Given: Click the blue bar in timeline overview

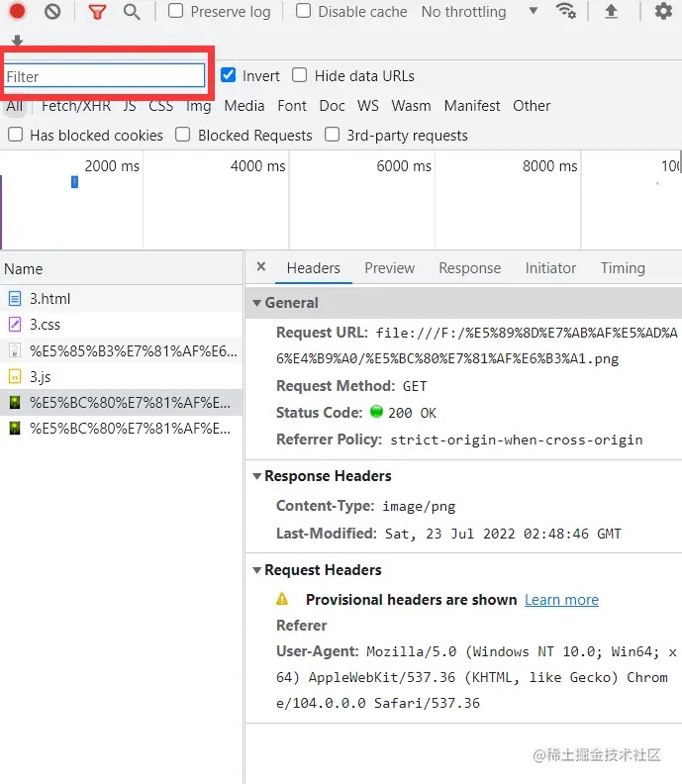Looking at the screenshot, I should pos(74,182).
